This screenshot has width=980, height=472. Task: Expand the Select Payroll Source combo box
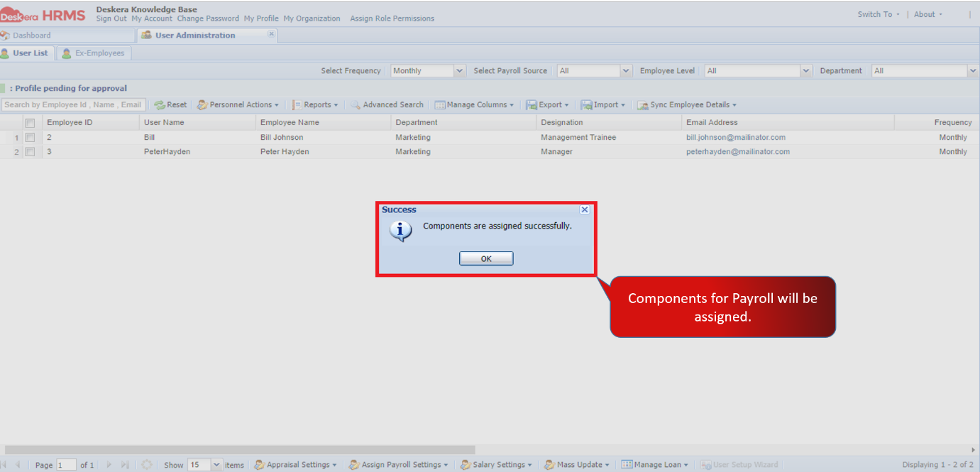point(626,71)
